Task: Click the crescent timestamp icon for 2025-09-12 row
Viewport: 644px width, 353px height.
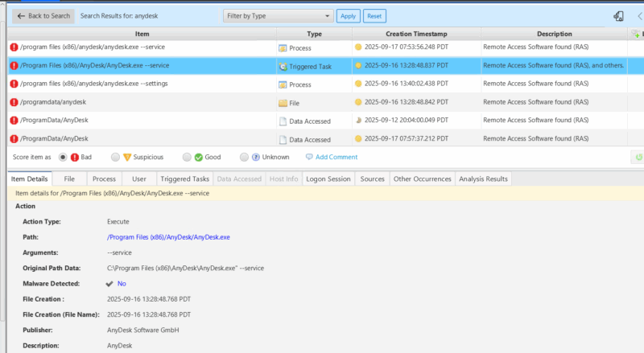Action: pos(358,121)
